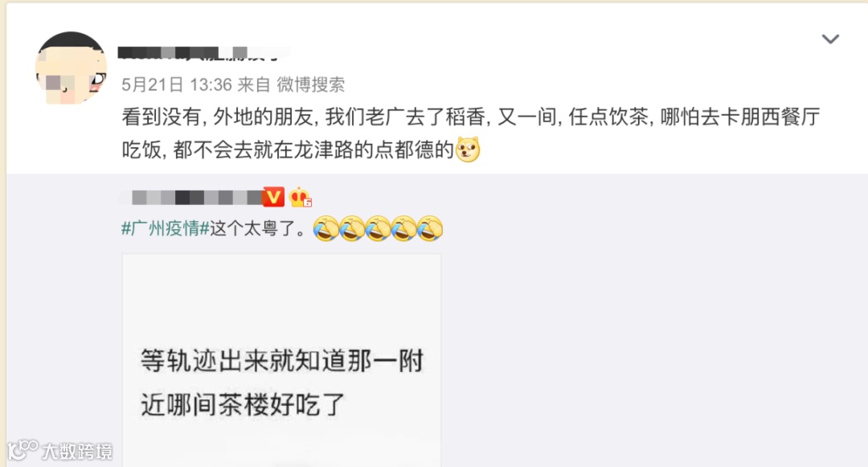
Task: Select the doge emoji after 点都德的
Action: pos(468,150)
